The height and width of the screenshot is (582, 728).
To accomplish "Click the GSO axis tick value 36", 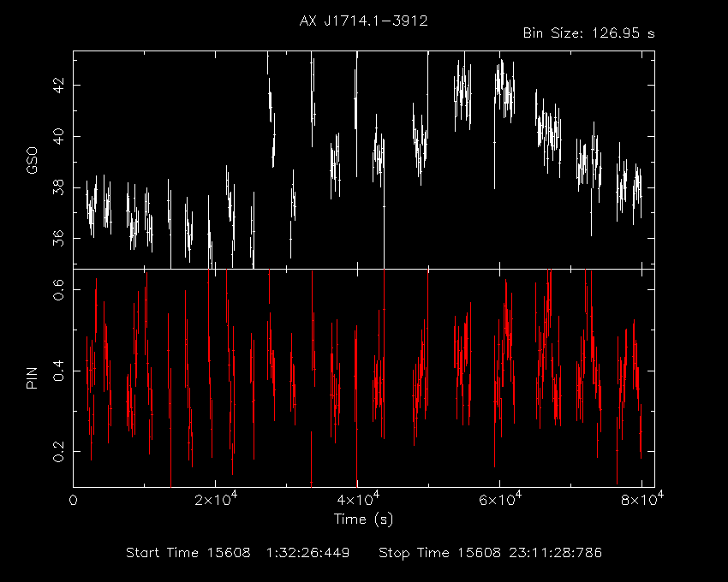I will point(58,239).
